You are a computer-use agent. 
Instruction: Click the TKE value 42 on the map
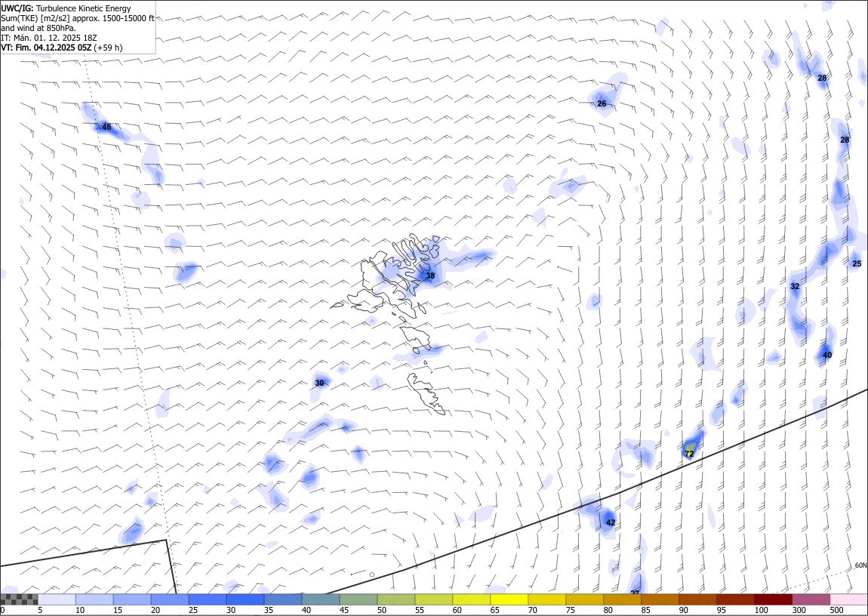point(611,522)
